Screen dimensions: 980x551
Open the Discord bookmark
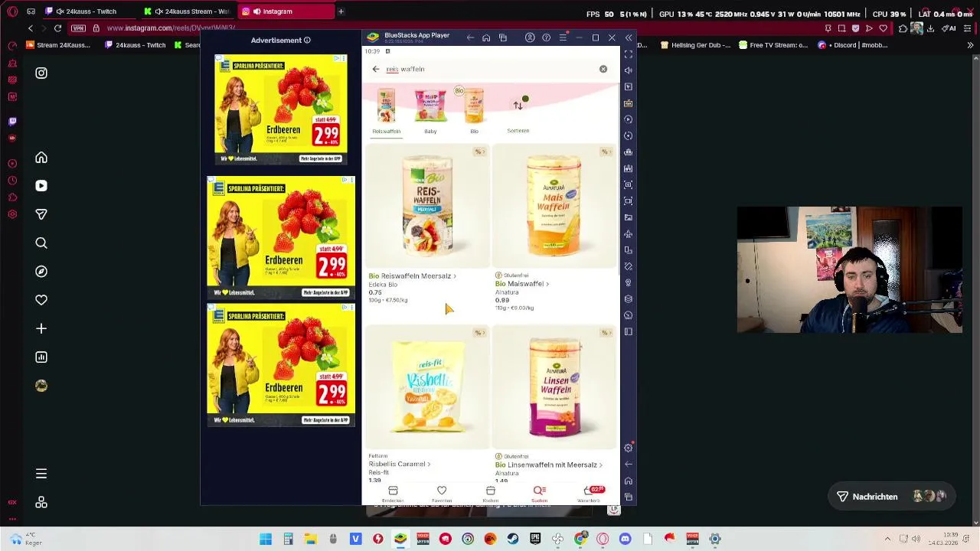pyautogui.click(x=853, y=45)
